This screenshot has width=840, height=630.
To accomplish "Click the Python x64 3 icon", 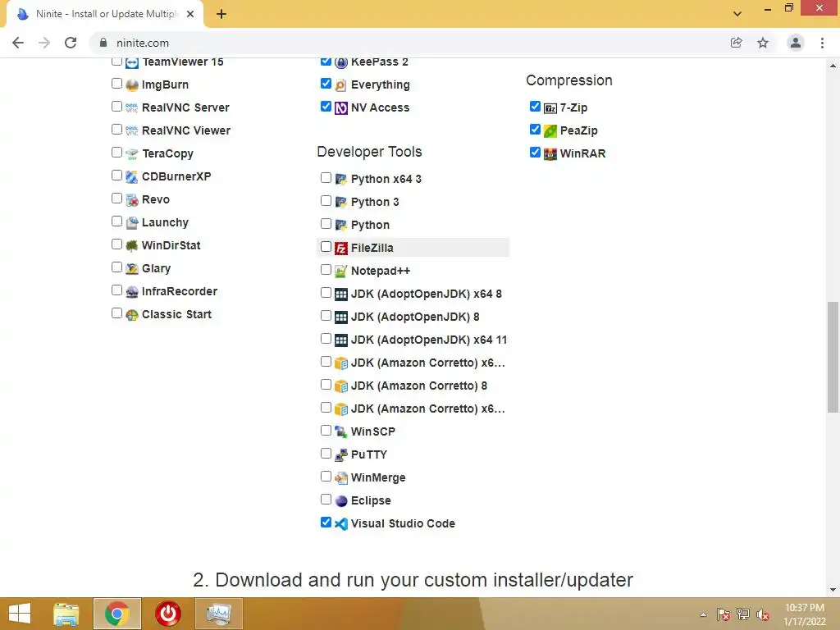I will [x=340, y=180].
